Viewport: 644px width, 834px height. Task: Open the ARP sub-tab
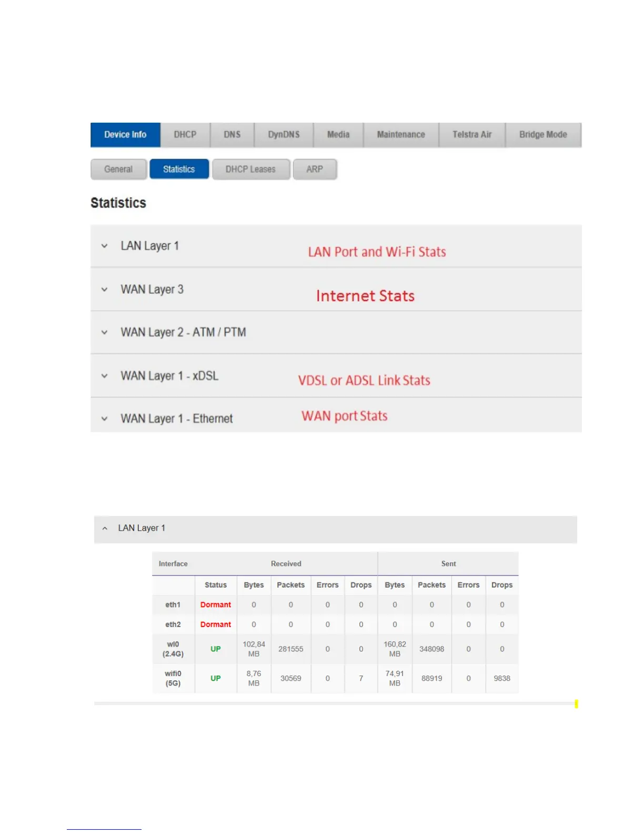click(x=315, y=170)
